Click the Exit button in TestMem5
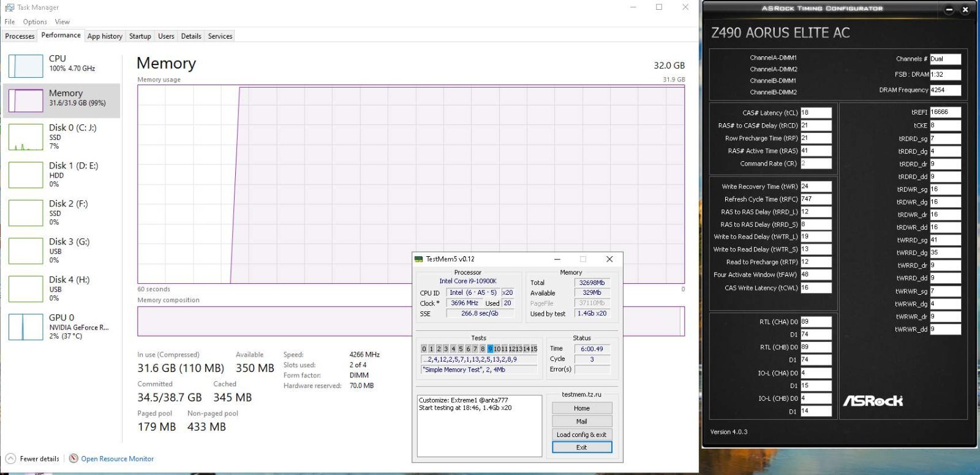 pyautogui.click(x=582, y=447)
